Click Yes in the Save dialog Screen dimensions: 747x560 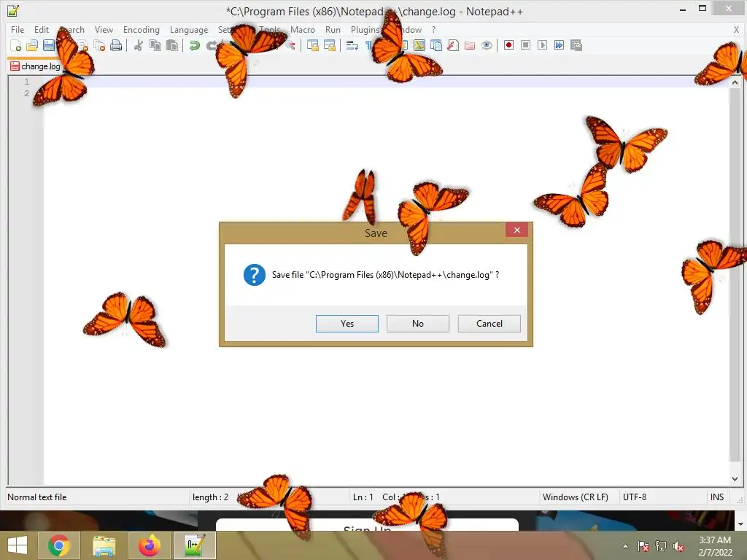[x=347, y=323]
